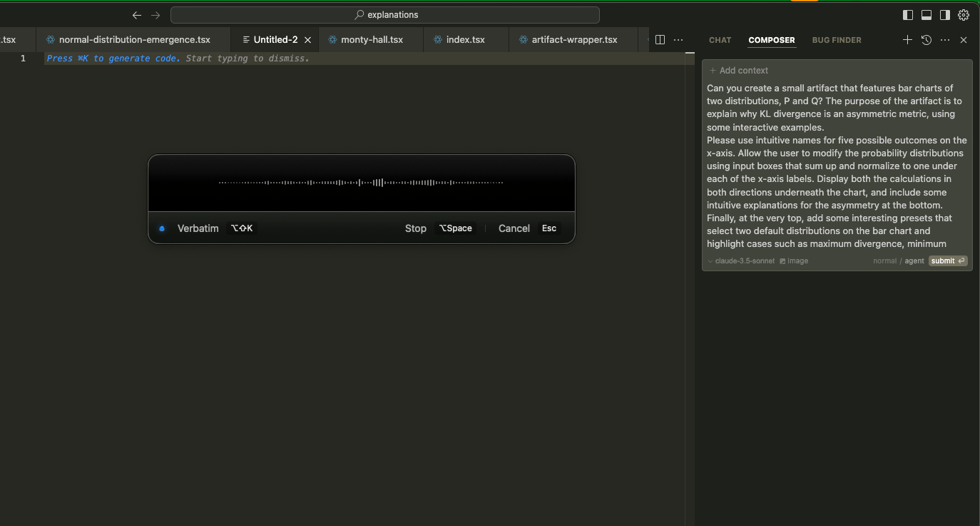Switch to the CHAT panel tab

[720, 41]
